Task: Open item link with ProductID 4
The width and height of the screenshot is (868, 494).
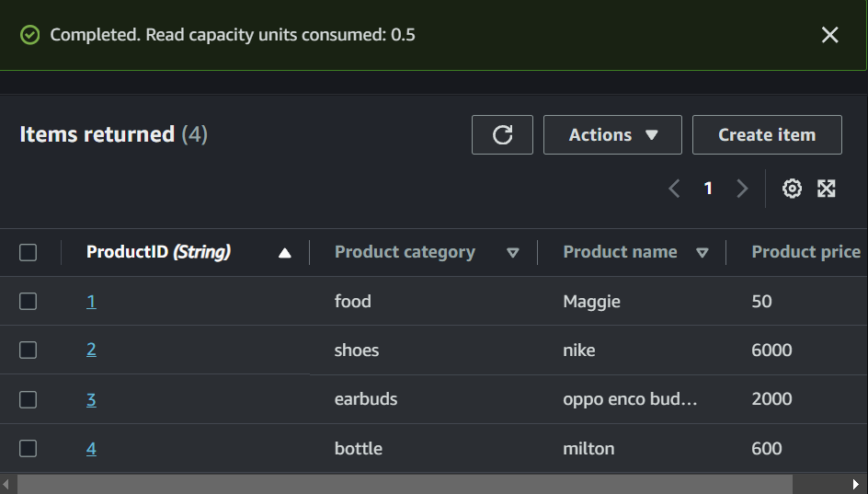Action: (91, 449)
